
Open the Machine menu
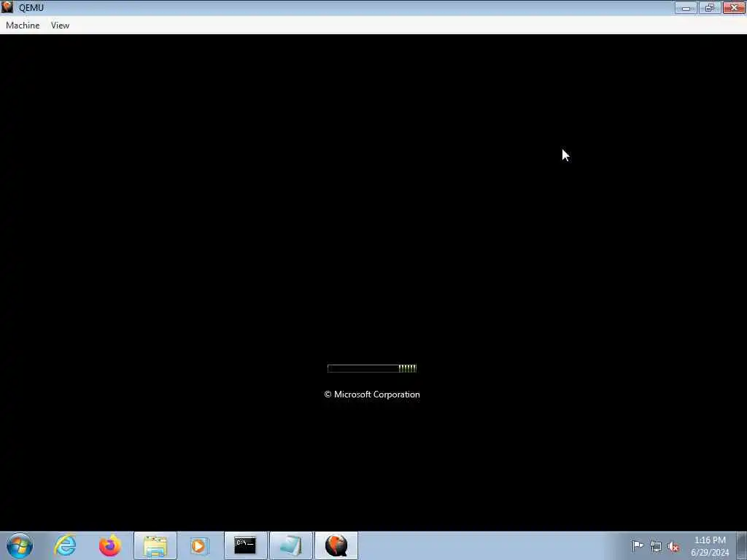point(23,26)
